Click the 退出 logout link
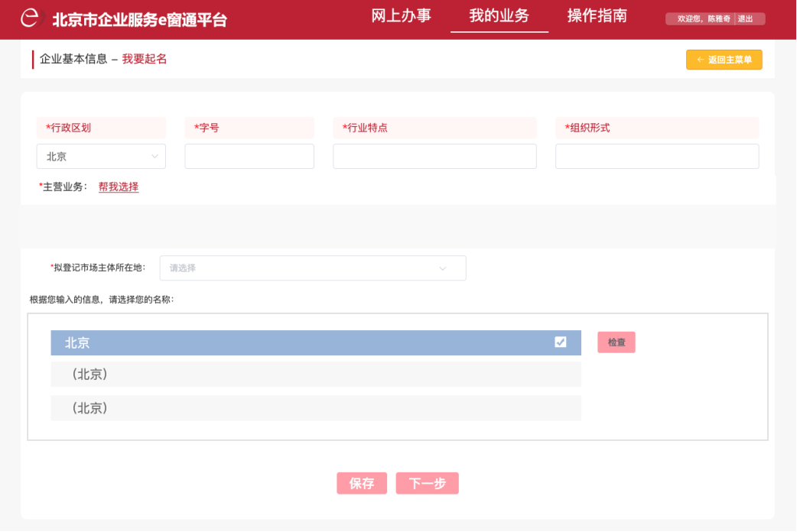 [x=745, y=19]
